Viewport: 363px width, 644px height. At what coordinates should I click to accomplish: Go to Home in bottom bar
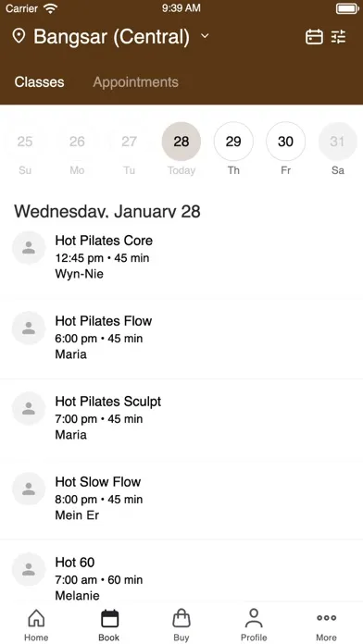36,625
